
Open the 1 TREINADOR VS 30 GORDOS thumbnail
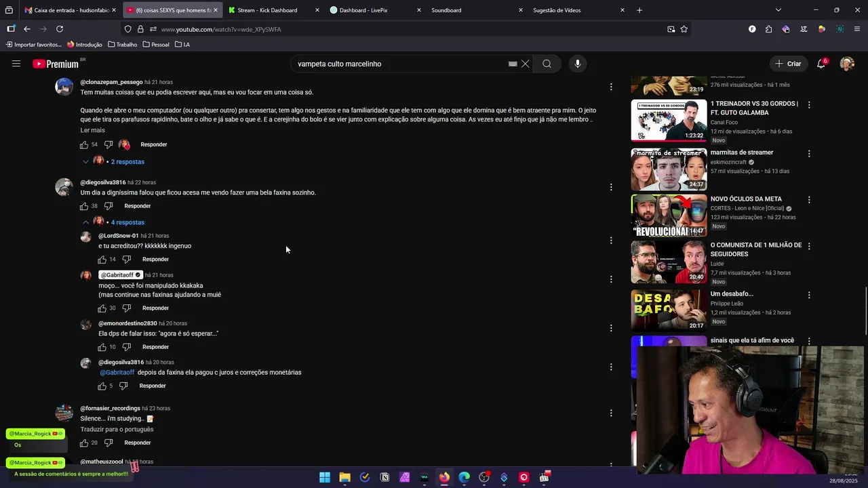tap(669, 121)
